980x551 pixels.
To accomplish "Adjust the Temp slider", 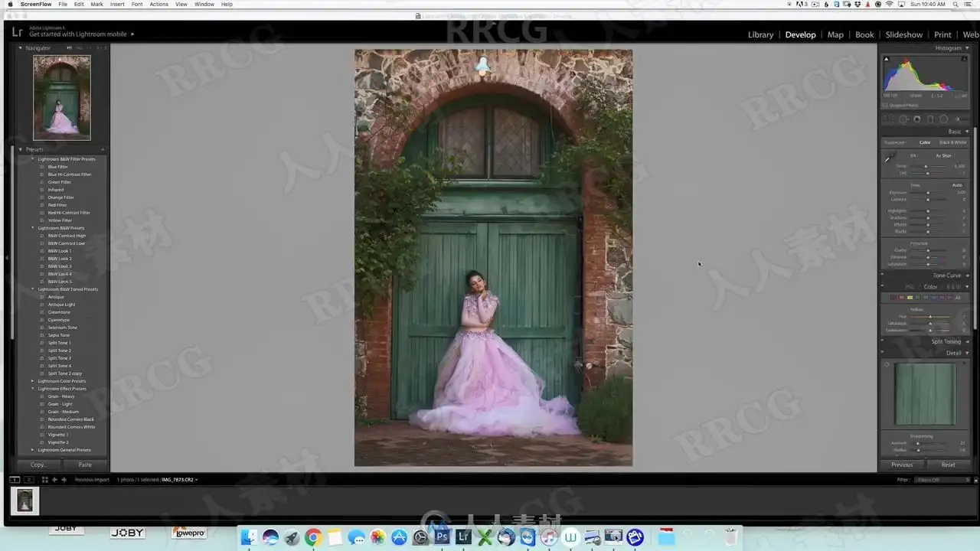I will point(926,166).
